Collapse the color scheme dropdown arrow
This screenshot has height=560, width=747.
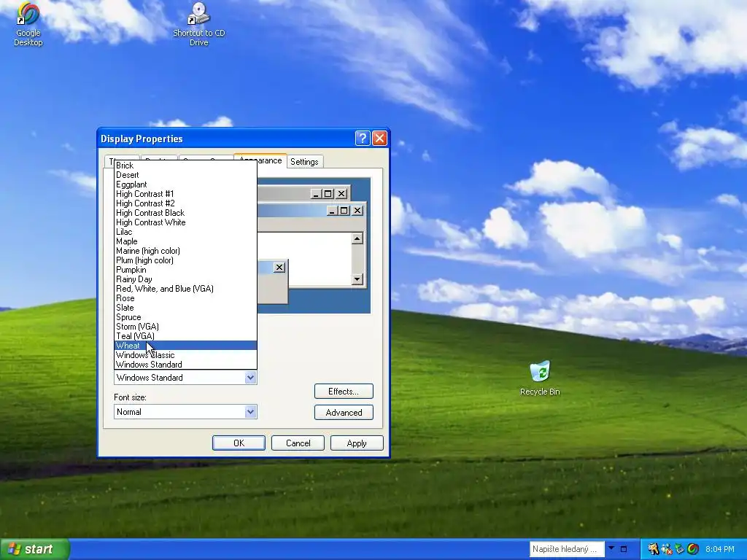tap(251, 378)
